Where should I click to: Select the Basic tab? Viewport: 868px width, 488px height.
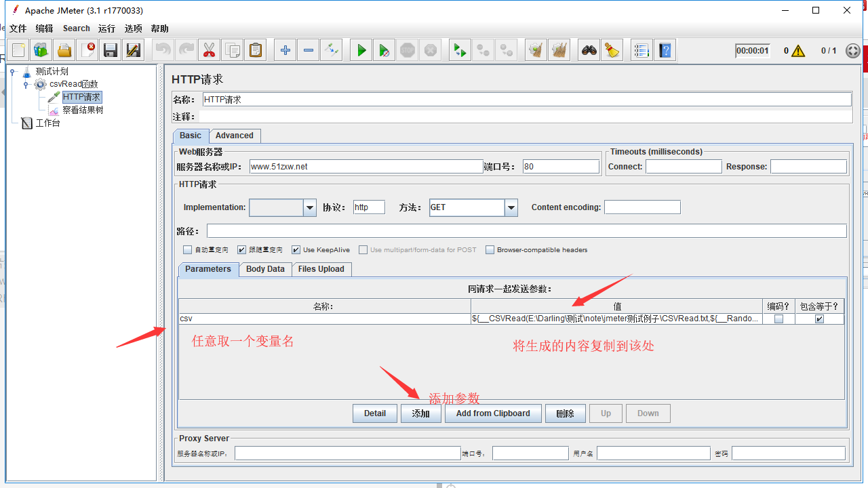pyautogui.click(x=191, y=136)
